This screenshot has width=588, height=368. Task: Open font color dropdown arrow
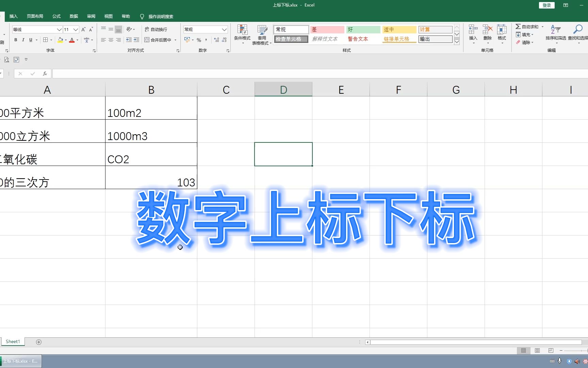[77, 40]
